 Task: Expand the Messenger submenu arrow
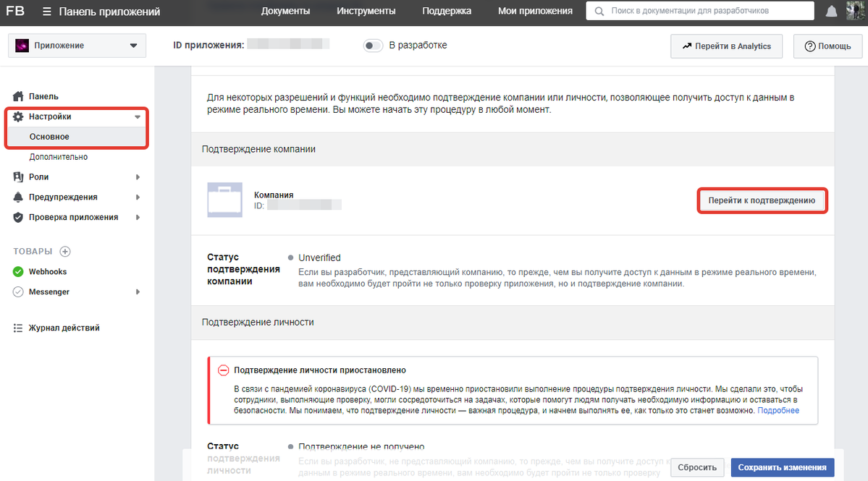[138, 292]
